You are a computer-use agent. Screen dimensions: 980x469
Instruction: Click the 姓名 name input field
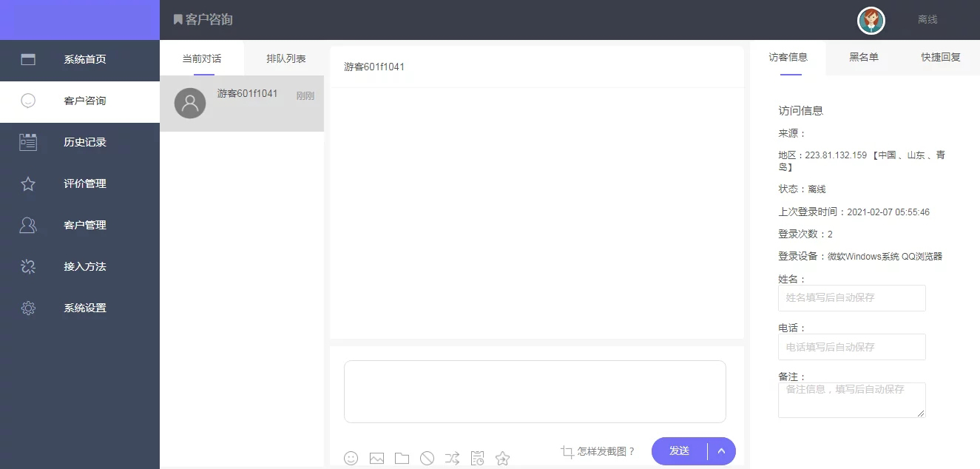tap(851, 298)
